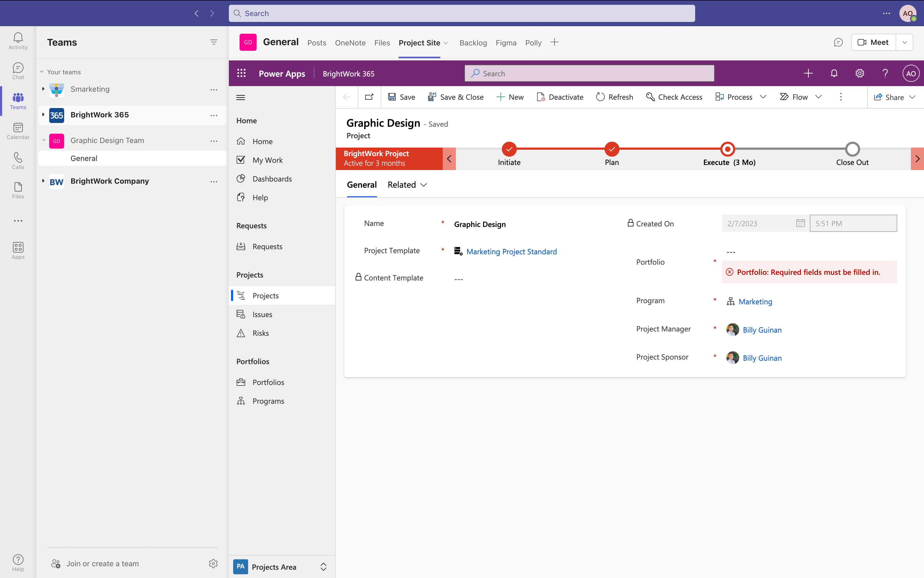Toggle the site map hamburger menu

(241, 97)
